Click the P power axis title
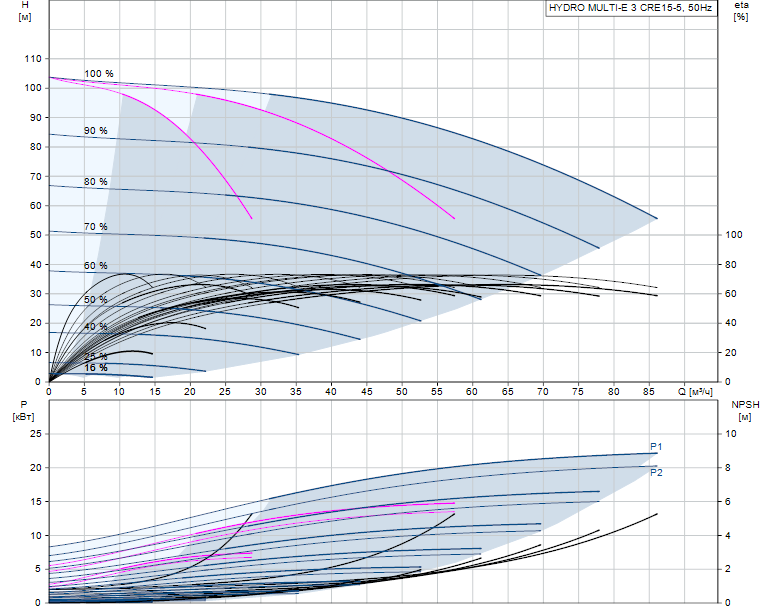The image size is (774, 611). click(x=24, y=411)
